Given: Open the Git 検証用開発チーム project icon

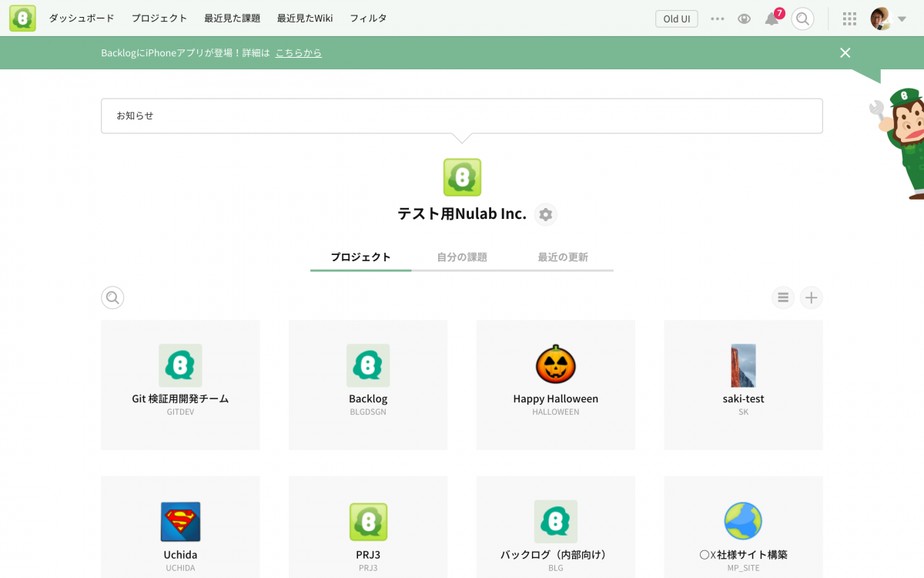Looking at the screenshot, I should click(x=180, y=365).
